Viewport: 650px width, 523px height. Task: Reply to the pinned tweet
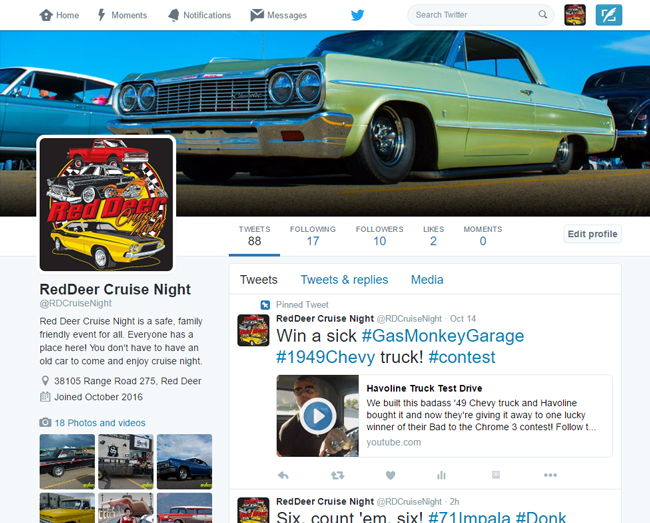coord(283,474)
